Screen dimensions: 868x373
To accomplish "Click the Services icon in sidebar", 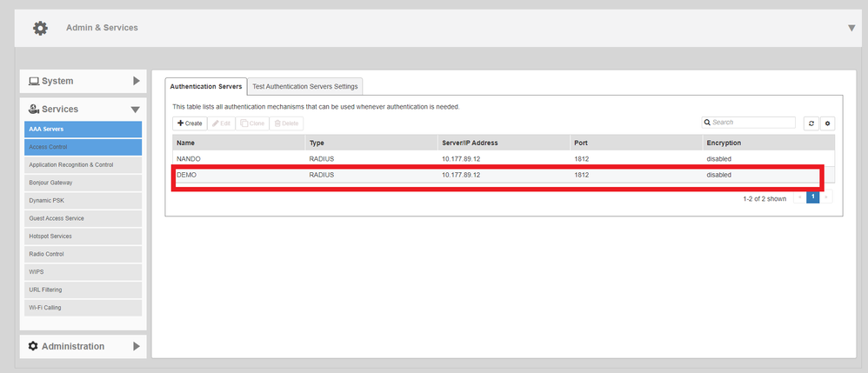I will point(34,110).
